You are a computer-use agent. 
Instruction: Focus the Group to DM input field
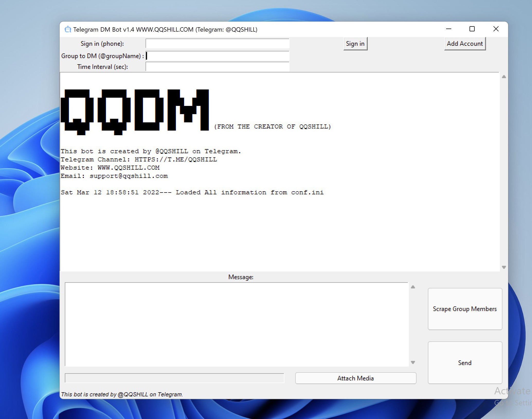(218, 56)
